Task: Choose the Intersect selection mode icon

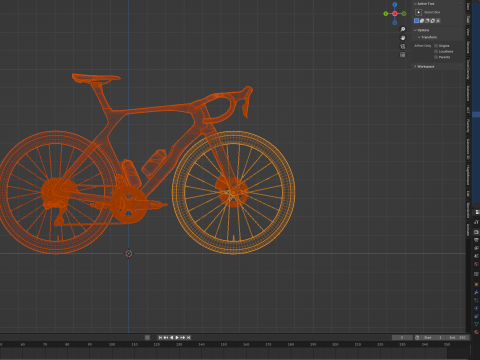Action: click(x=438, y=21)
